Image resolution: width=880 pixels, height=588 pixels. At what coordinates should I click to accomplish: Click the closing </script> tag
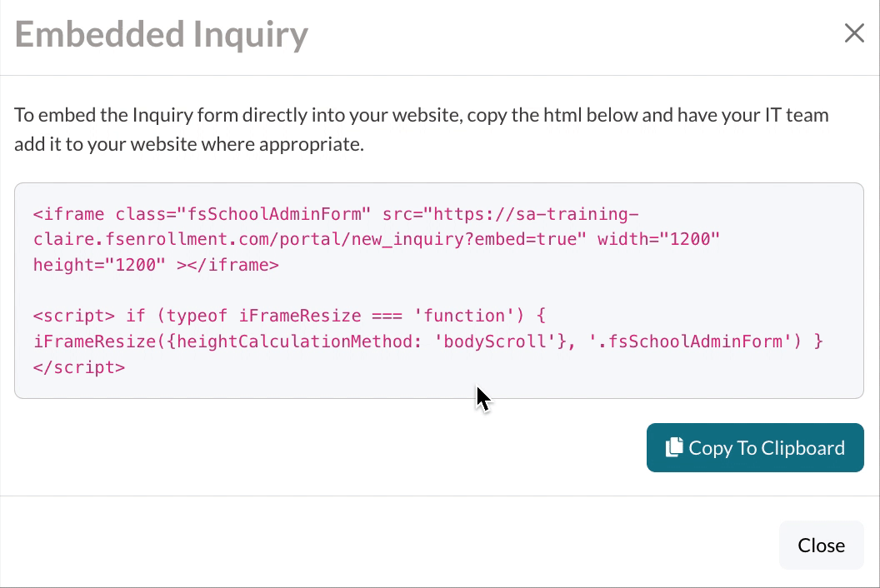point(79,367)
